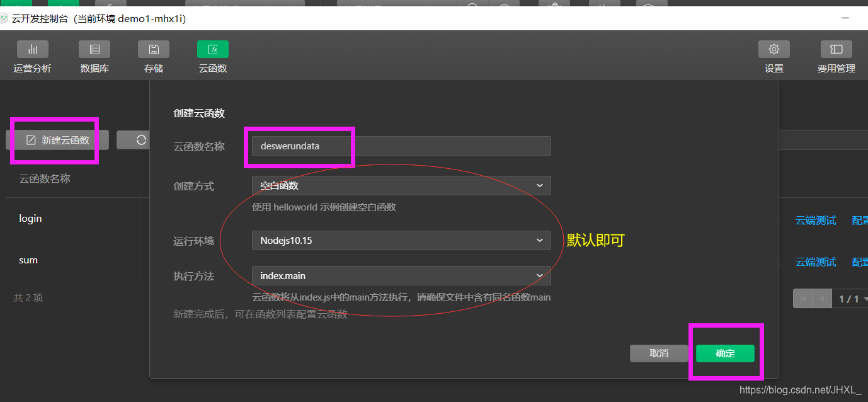Viewport: 868px width, 402px height.
Task: Click the refresh icon beside 新建云函数
Action: pos(141,140)
